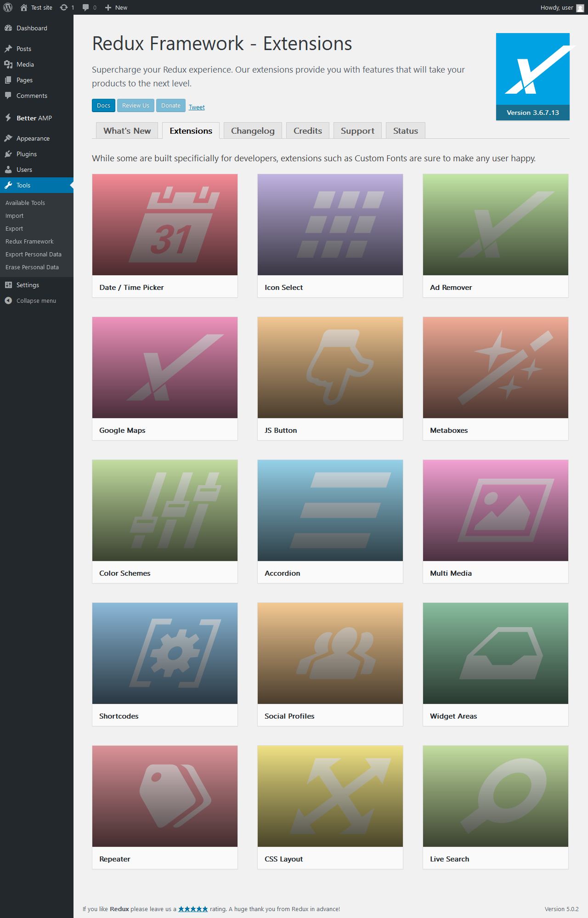Viewport: 588px width, 918px height.
Task: Click the Media icon in sidebar
Action: click(8, 64)
